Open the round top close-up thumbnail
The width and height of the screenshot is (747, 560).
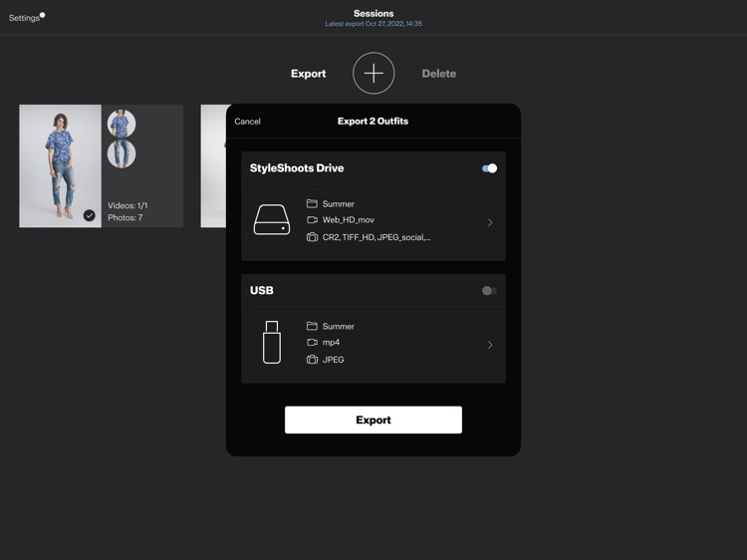[x=122, y=124]
